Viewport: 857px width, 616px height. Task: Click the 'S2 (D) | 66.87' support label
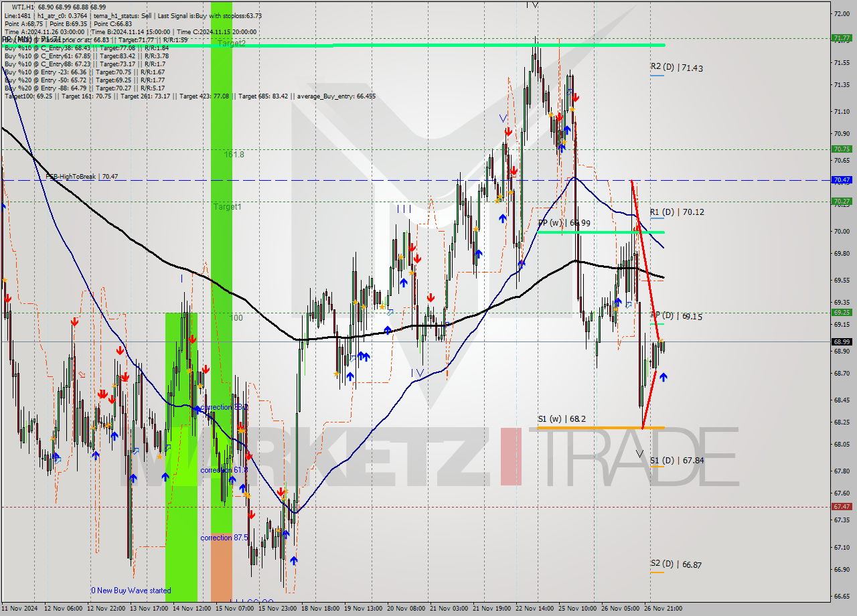[x=676, y=564]
